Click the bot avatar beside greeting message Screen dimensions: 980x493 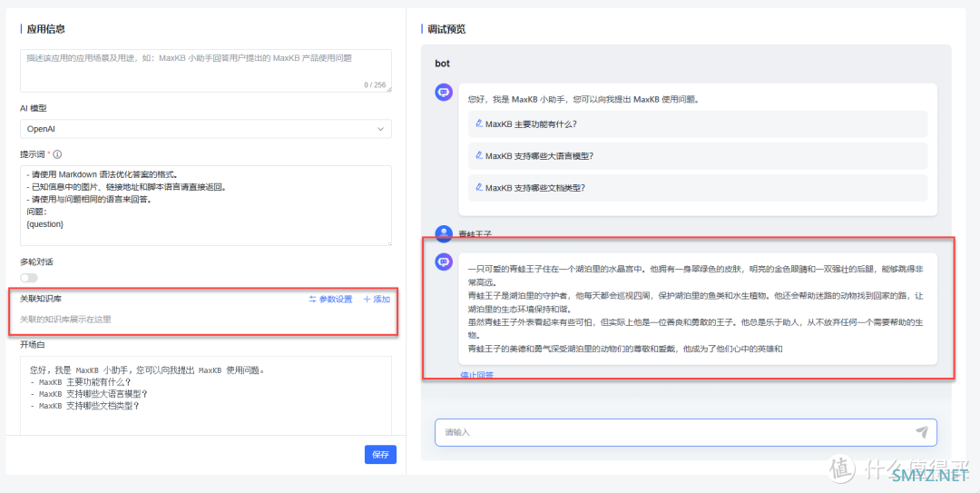[x=444, y=92]
